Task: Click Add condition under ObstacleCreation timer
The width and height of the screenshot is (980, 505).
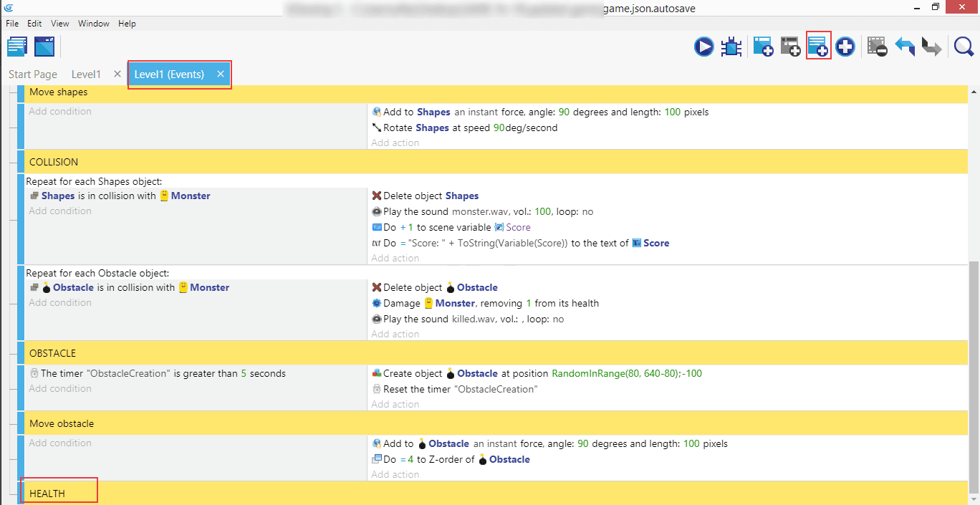Action: point(60,389)
